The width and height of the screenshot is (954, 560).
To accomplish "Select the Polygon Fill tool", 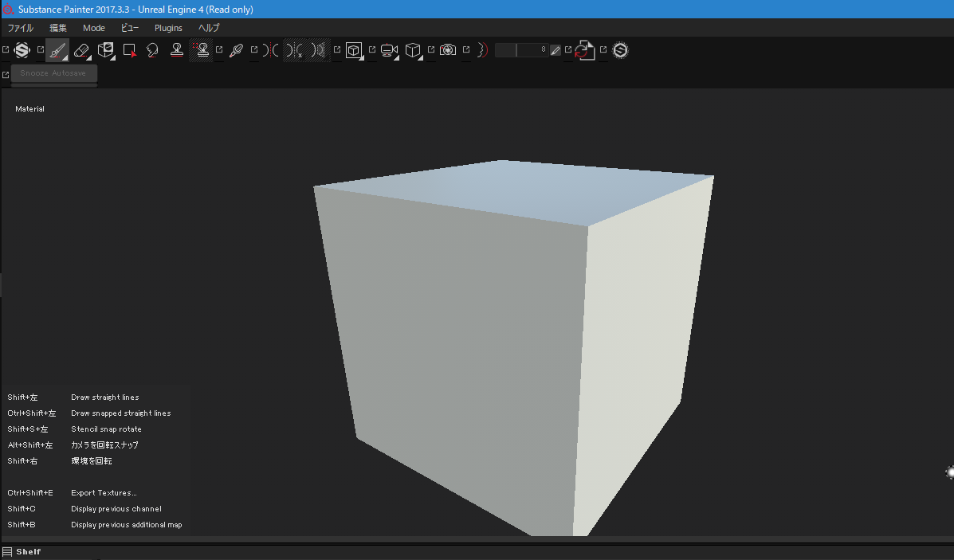I will 130,50.
